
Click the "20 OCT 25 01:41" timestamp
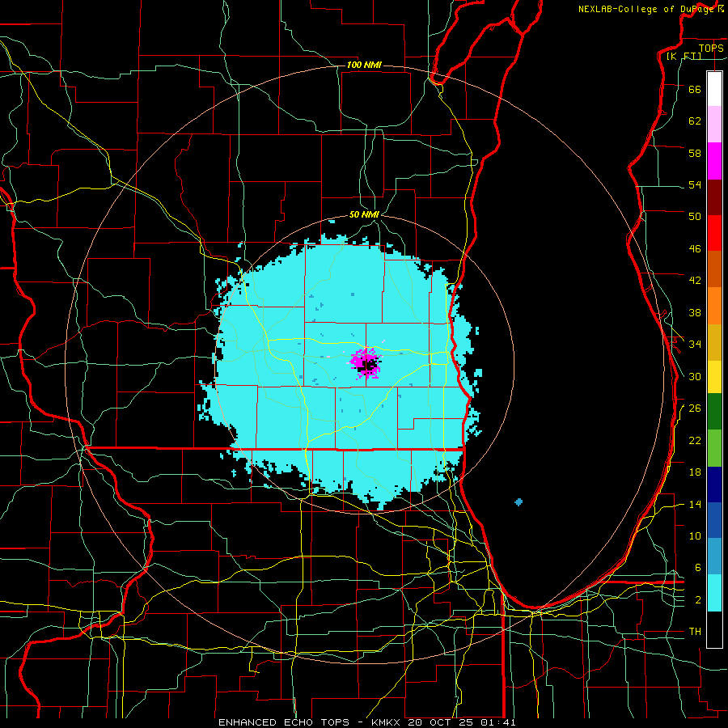[462, 722]
